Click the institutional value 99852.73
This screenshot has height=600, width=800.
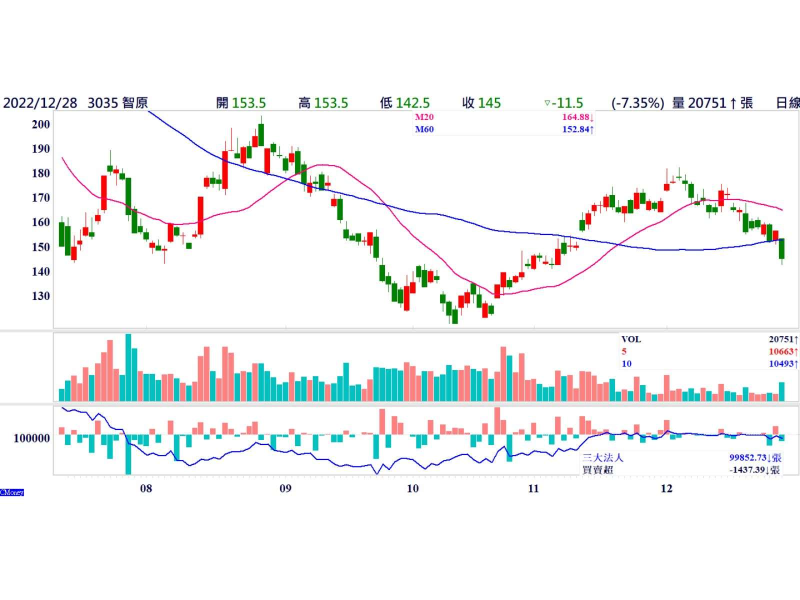pos(755,458)
